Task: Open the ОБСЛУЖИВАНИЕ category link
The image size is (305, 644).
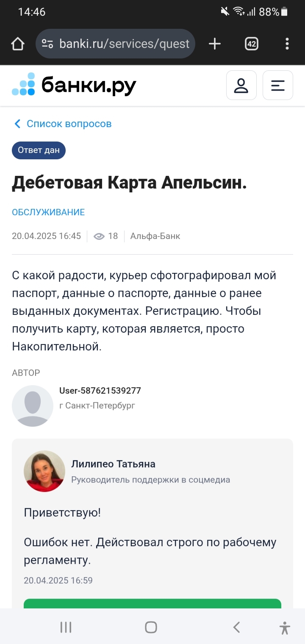Action: click(x=48, y=212)
